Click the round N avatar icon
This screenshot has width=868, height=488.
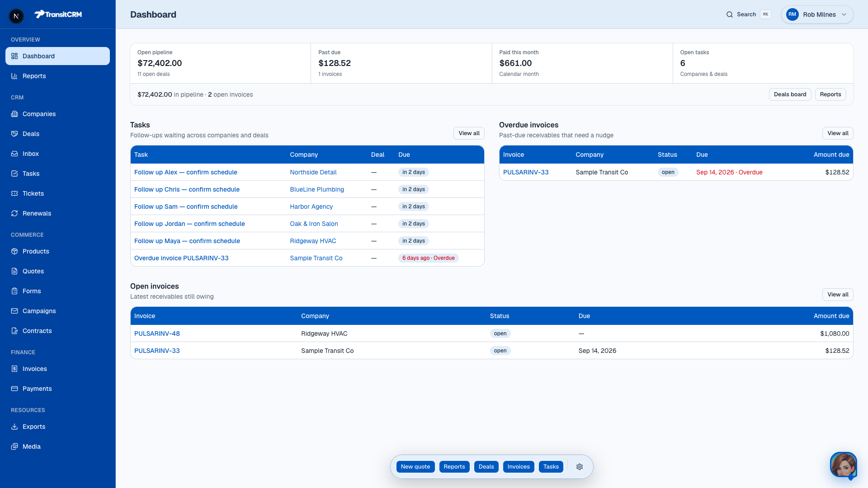(16, 16)
